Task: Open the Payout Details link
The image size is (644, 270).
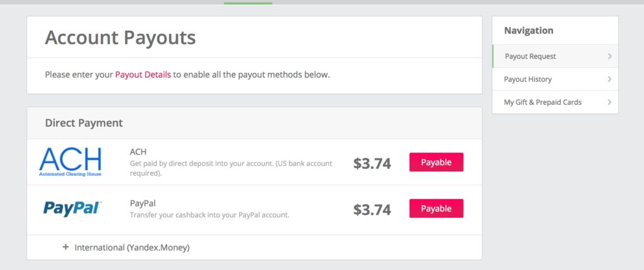Action: tap(143, 75)
